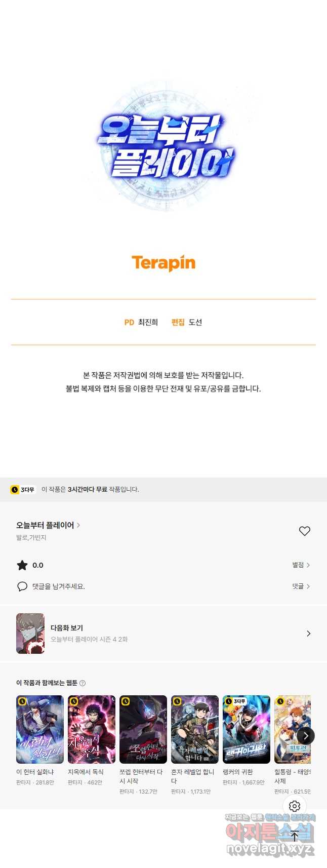Open the 이 헌터 실화냐 cover

click(40, 729)
